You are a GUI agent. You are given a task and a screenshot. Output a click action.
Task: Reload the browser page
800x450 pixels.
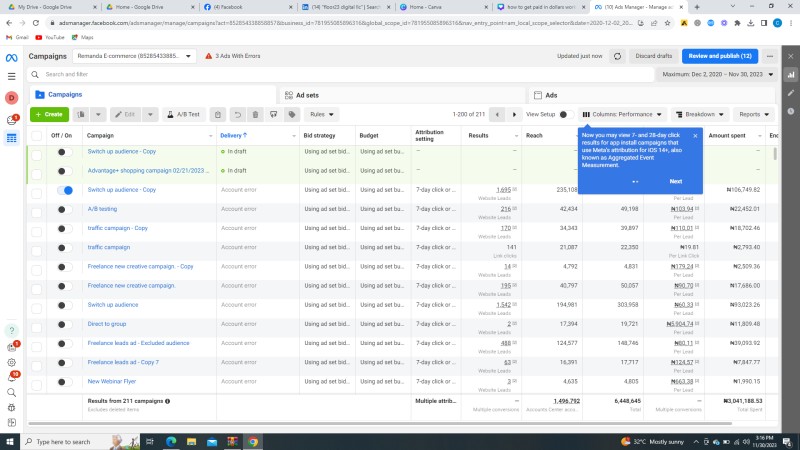36,23
